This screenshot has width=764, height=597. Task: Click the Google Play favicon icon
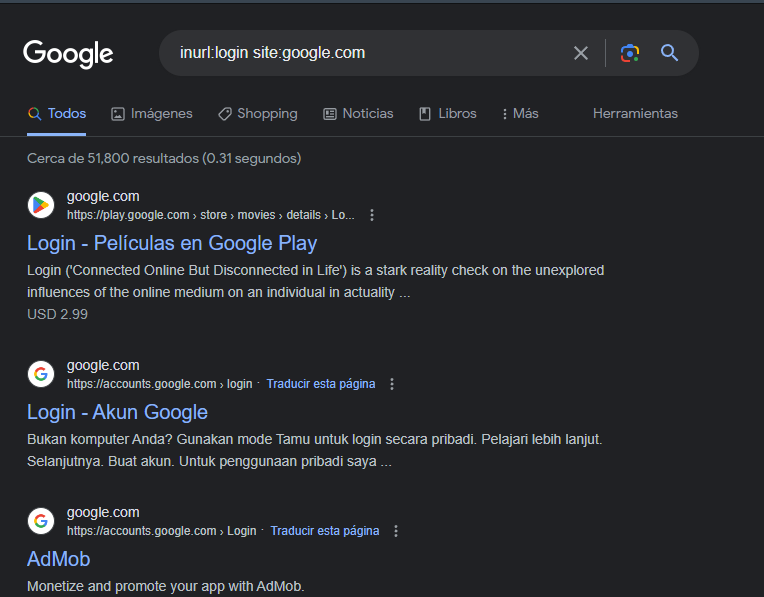[41, 205]
